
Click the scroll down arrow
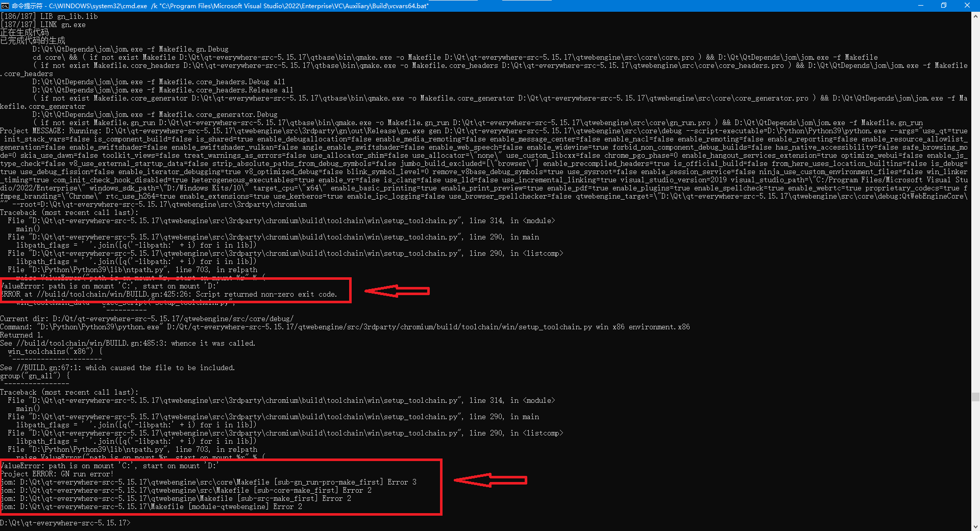pos(975,526)
